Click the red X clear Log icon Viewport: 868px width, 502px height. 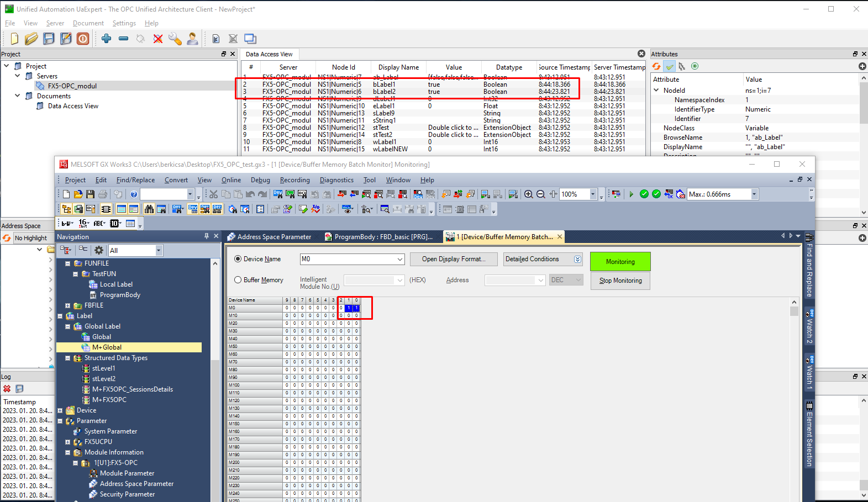[7, 389]
